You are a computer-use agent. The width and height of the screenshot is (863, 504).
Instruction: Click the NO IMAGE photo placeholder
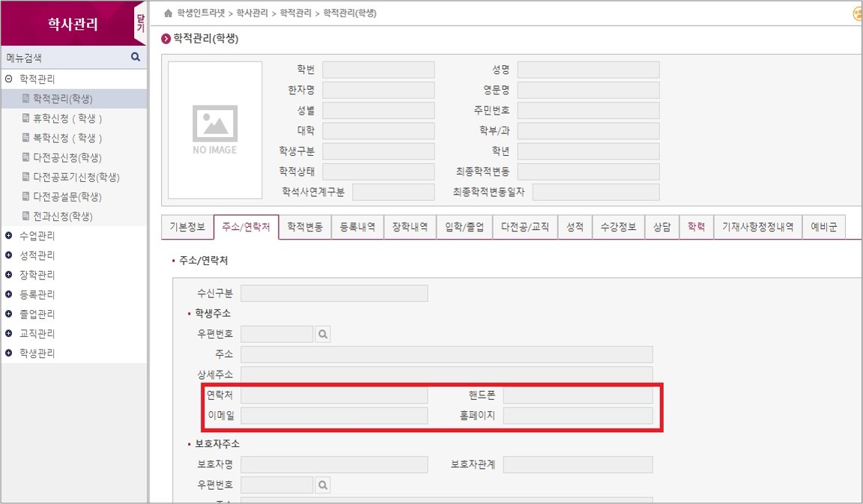[215, 130]
